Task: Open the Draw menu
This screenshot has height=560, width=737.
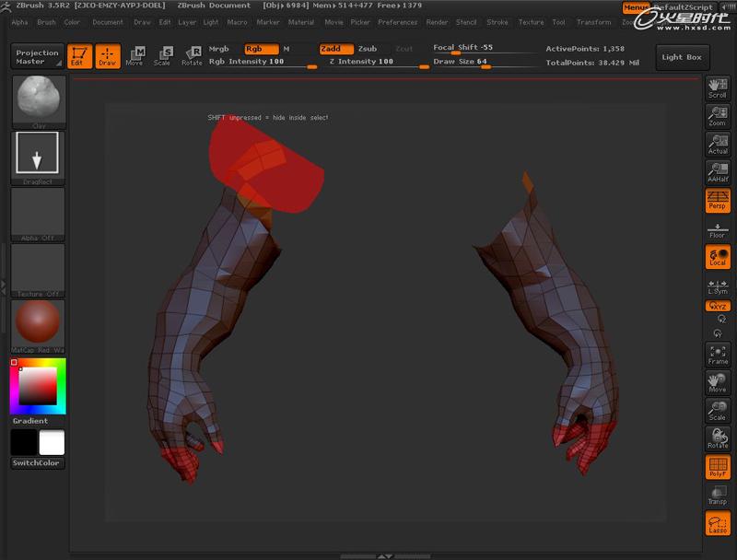Action: coord(143,22)
